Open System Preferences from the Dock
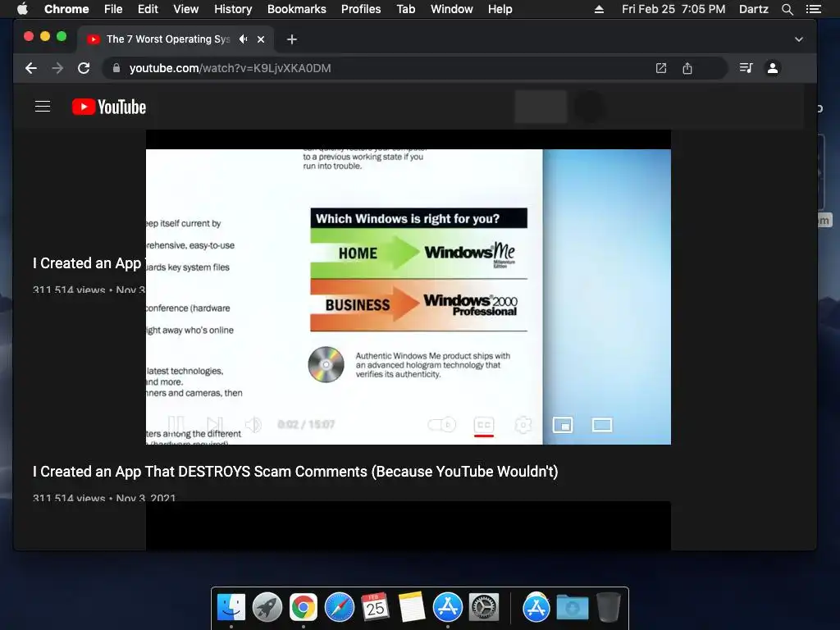The image size is (840, 630). click(x=484, y=608)
